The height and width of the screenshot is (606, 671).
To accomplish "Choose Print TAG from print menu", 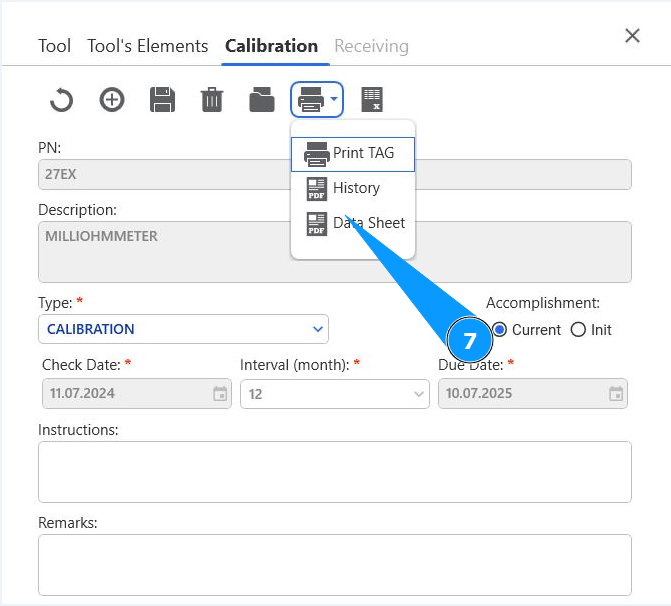I will point(353,154).
